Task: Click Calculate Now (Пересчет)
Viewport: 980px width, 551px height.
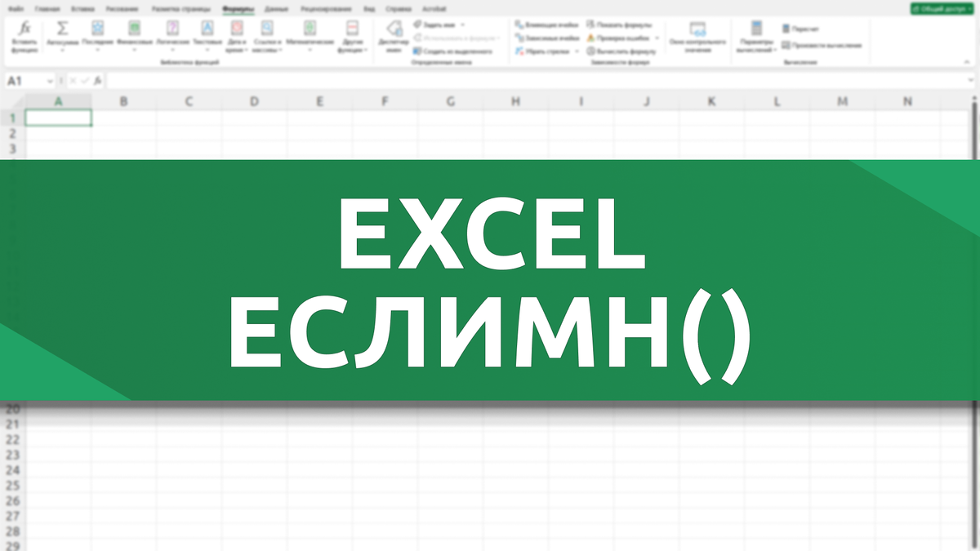Action: coord(800,29)
